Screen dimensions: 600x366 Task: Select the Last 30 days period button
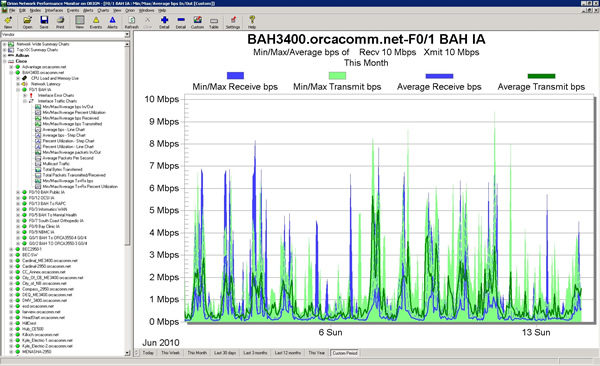coord(225,353)
